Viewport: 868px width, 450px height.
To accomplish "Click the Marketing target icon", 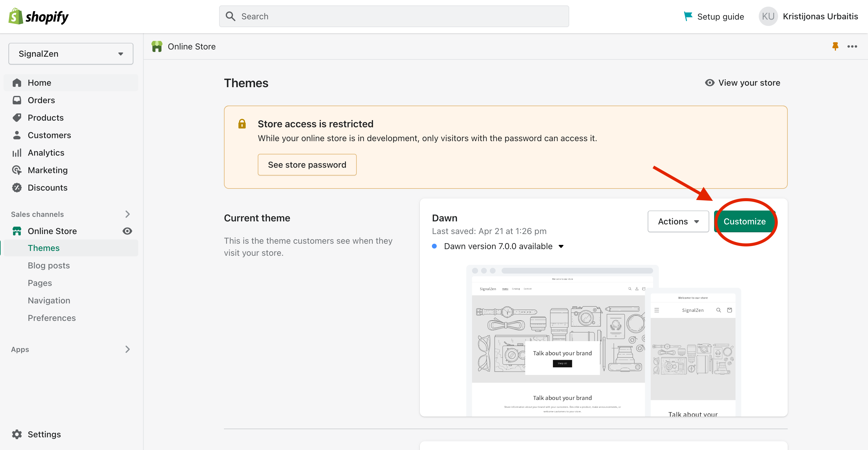I will point(17,170).
